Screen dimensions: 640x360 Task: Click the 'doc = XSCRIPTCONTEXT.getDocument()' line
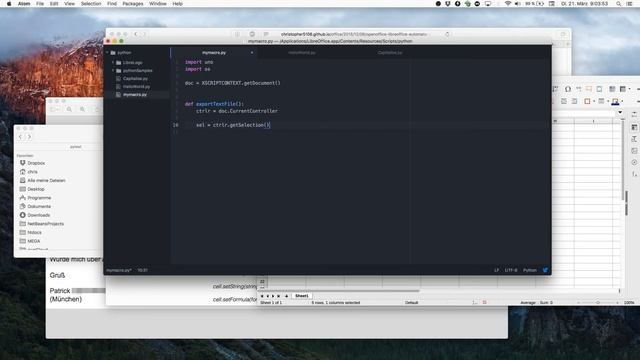(232, 83)
